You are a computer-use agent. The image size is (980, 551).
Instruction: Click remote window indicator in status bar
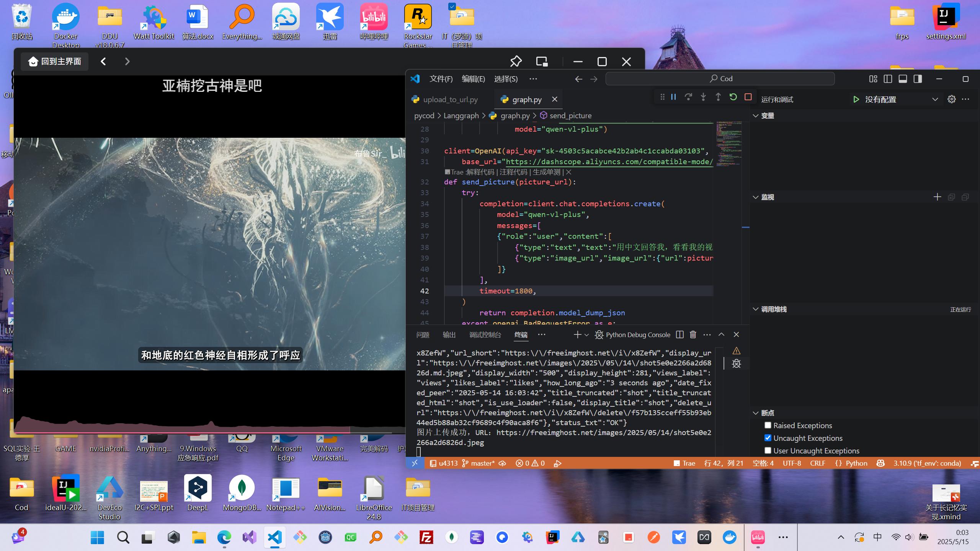tap(415, 463)
